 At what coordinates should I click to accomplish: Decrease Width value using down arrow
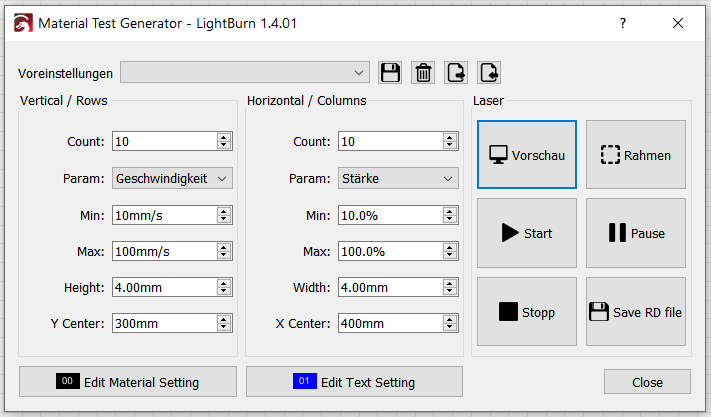[449, 291]
